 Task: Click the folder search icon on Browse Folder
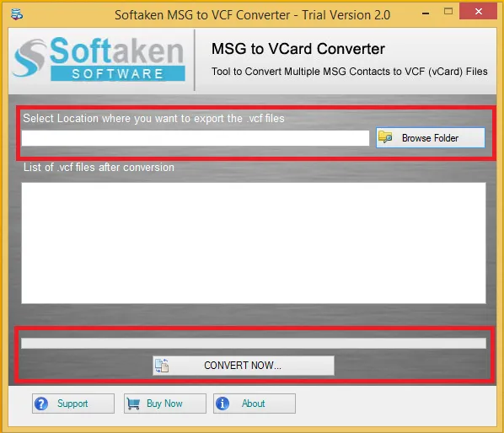[x=385, y=137]
